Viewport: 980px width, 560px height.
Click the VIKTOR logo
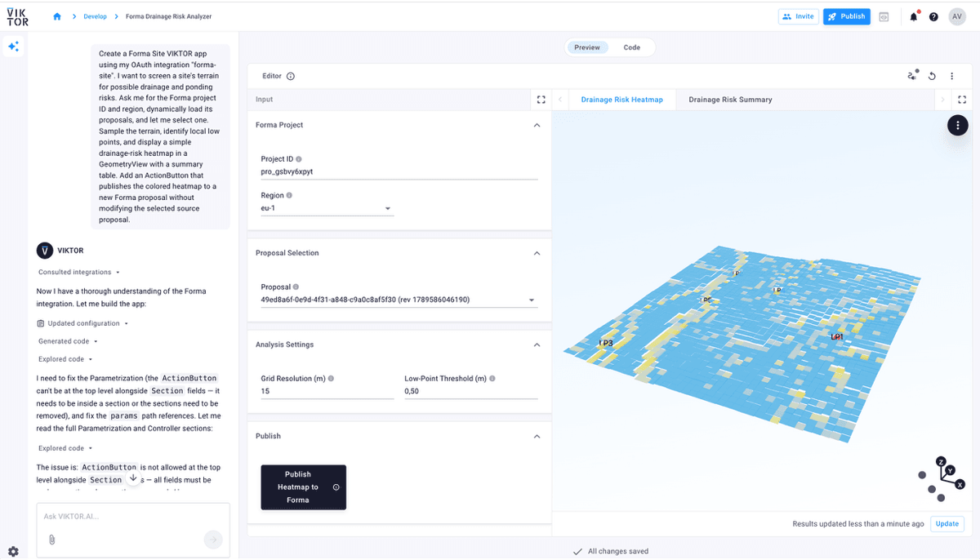point(17,16)
